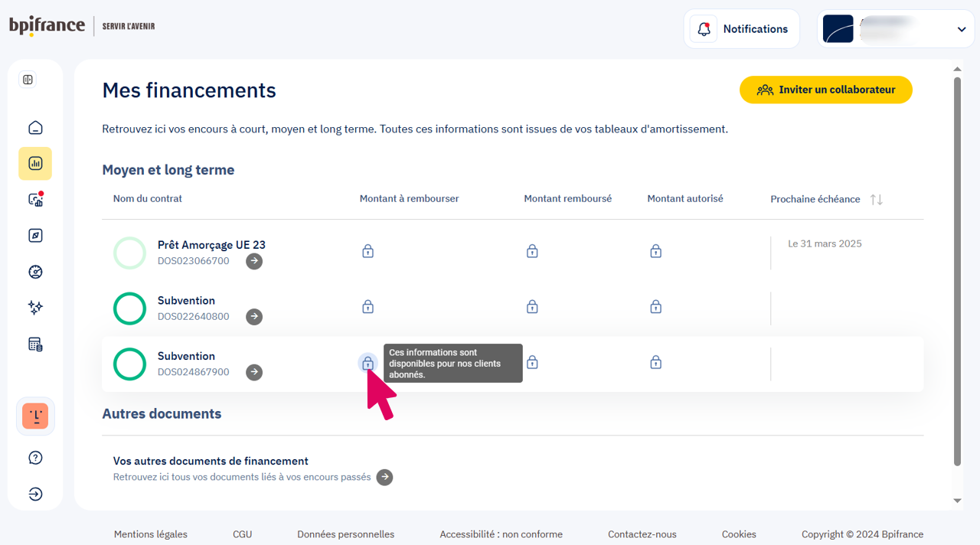Click arrow beside Vos autres documents de financement
Viewport: 980px width, 545px height.
[x=385, y=477]
